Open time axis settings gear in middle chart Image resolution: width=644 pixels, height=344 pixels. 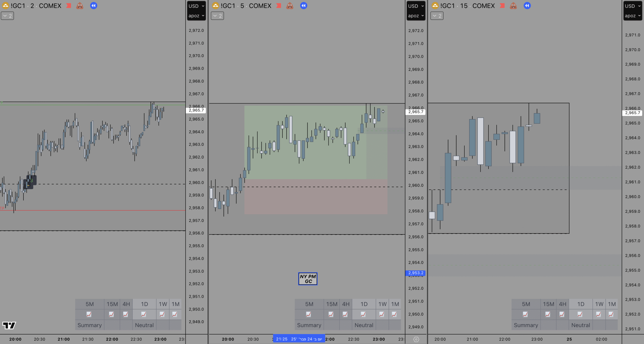(x=416, y=339)
